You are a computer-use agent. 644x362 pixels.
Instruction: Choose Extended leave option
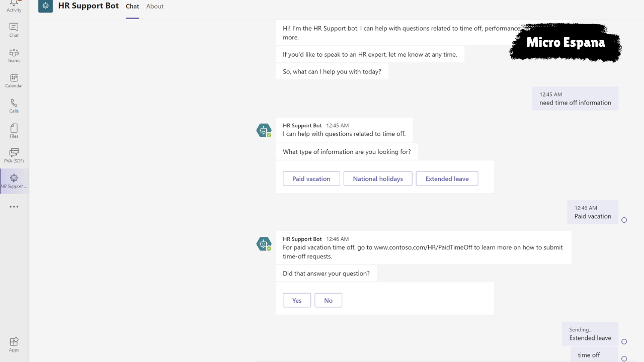447,178
